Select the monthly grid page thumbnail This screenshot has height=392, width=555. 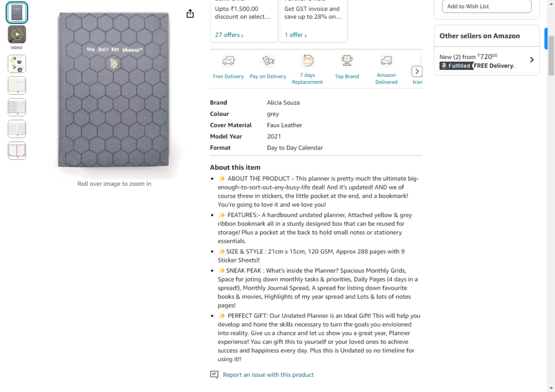pos(17,129)
